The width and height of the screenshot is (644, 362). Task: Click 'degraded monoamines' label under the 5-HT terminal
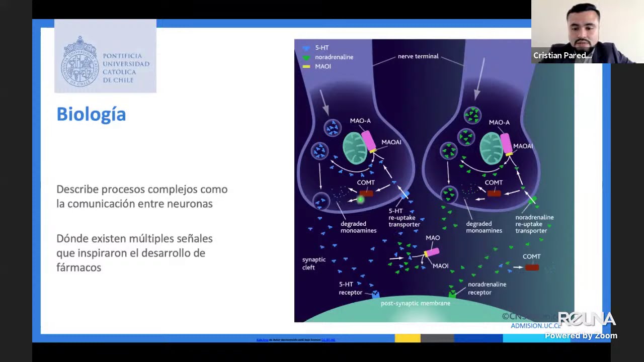click(358, 227)
